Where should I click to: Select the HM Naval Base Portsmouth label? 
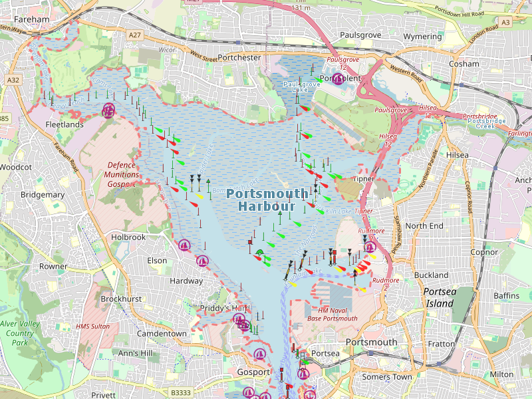(x=332, y=315)
